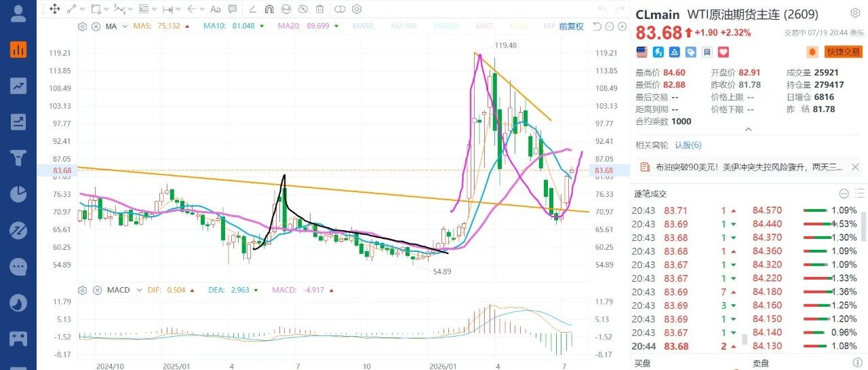Image resolution: width=868 pixels, height=370 pixels.
Task: Click blue tag label icon
Action: [691, 52]
